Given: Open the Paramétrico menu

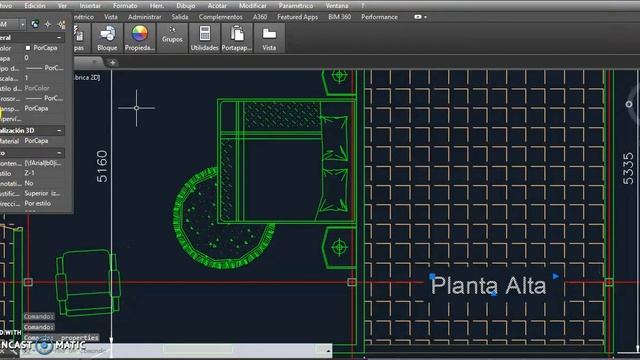Looking at the screenshot, I should coord(296,6).
